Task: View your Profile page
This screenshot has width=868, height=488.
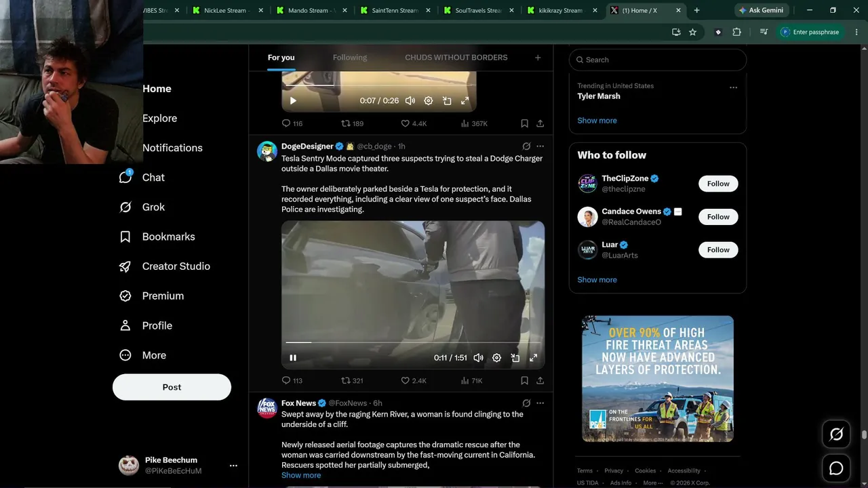Action: pyautogui.click(x=146, y=326)
